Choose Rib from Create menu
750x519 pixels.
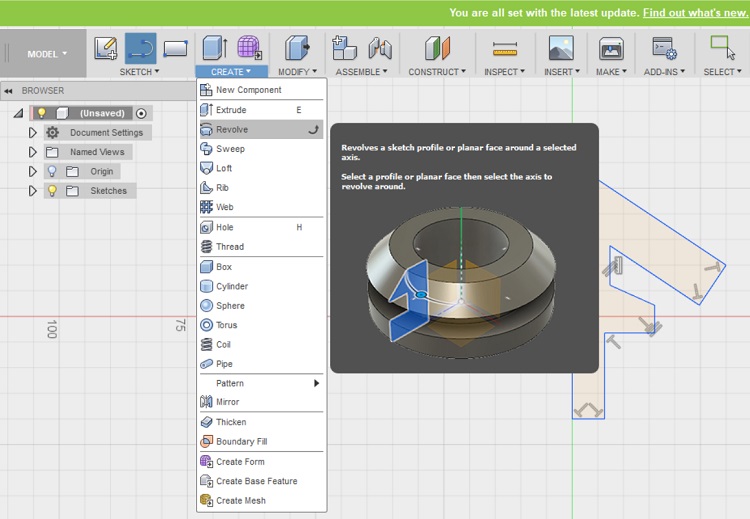tap(262, 188)
